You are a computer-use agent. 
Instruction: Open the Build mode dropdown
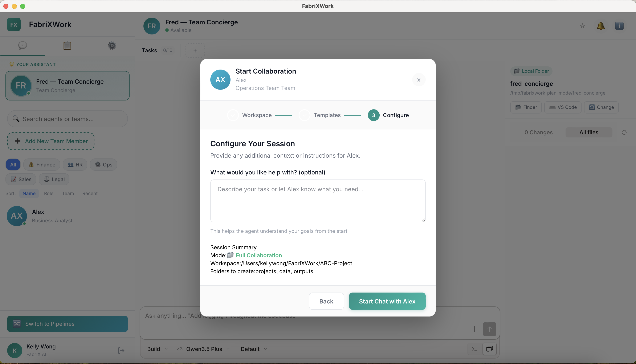coord(157,349)
